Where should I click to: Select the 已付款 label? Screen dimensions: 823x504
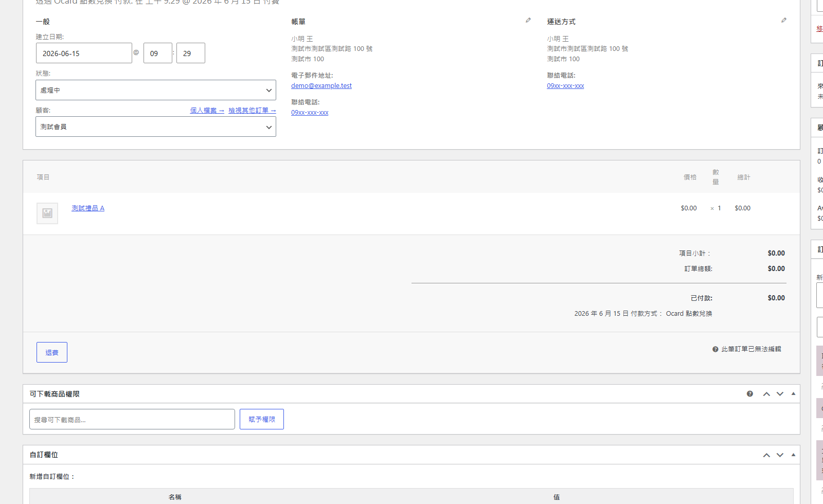tap(702, 298)
